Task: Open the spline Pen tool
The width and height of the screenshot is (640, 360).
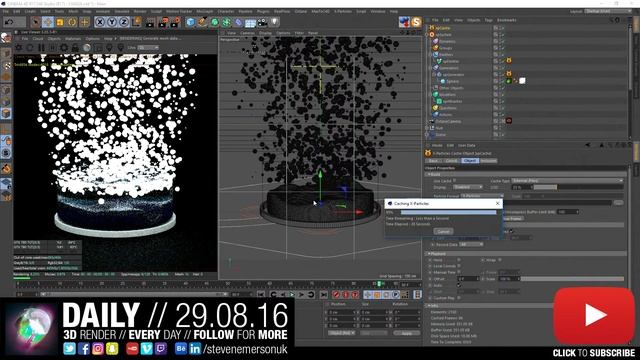Action: [x=202, y=22]
